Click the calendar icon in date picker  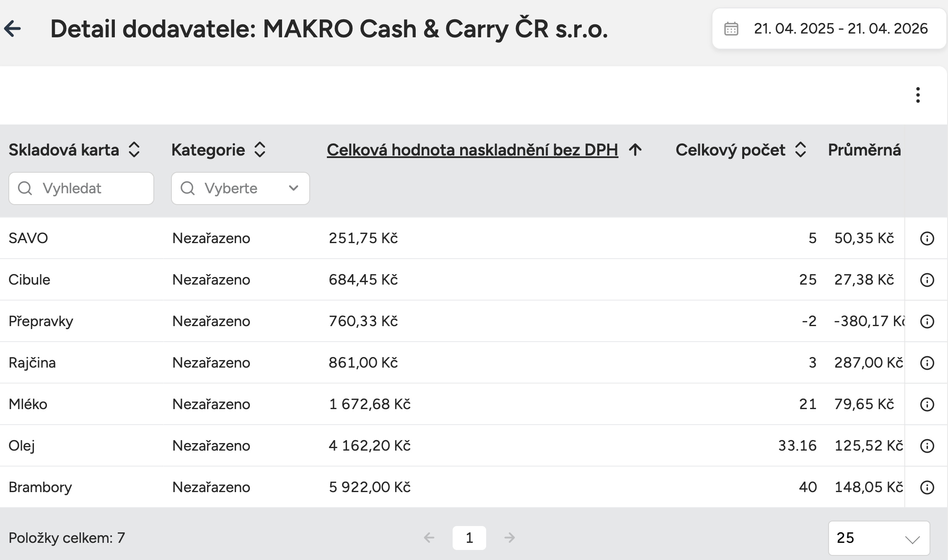tap(731, 29)
